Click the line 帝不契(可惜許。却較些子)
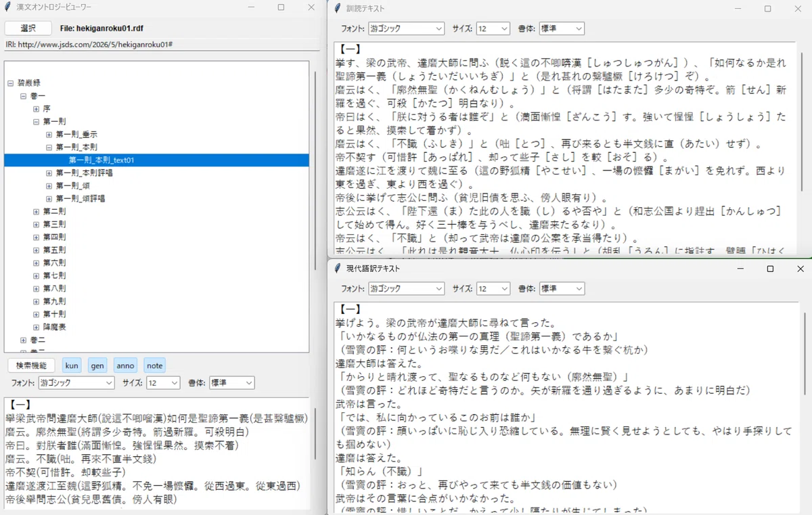812x515 pixels. point(66,472)
